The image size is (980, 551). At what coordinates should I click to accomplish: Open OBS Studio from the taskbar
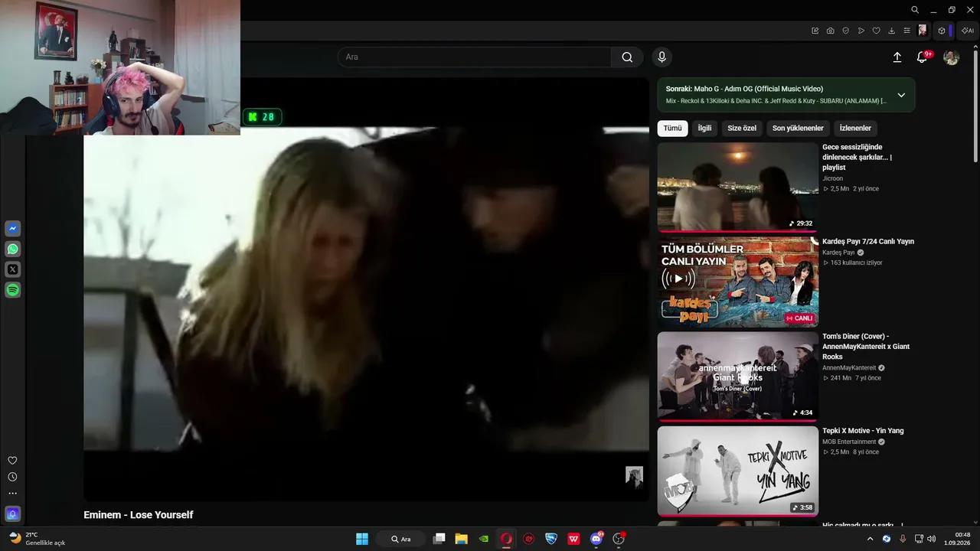tap(619, 539)
